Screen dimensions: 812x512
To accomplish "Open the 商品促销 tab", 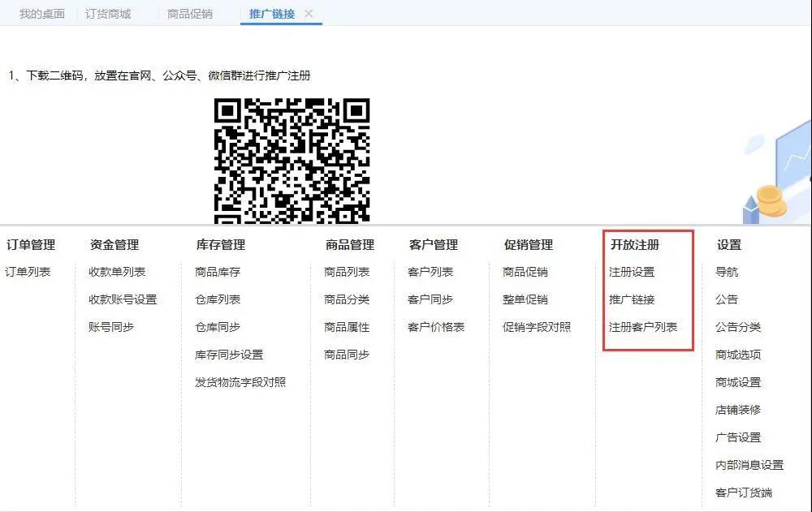I will coord(189,14).
